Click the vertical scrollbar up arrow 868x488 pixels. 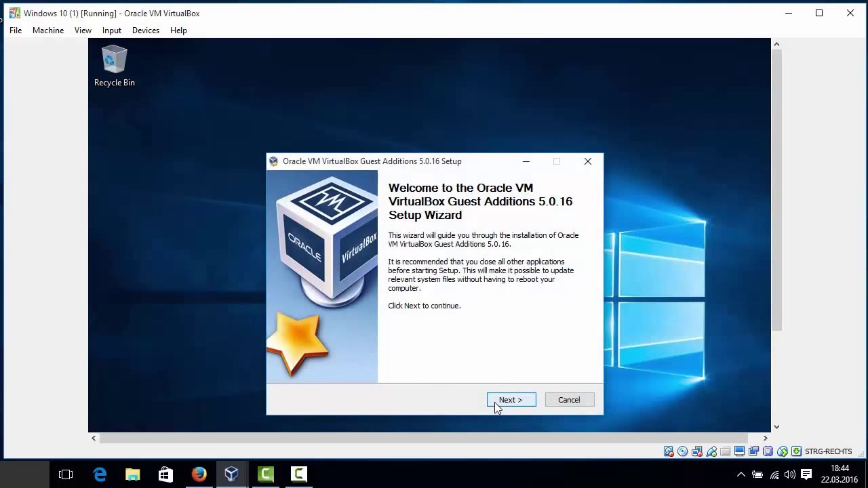(x=776, y=44)
